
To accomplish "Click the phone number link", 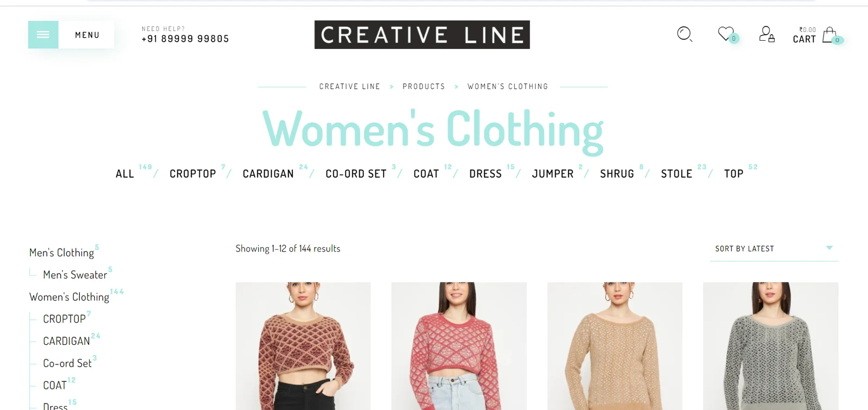I will click(x=185, y=39).
